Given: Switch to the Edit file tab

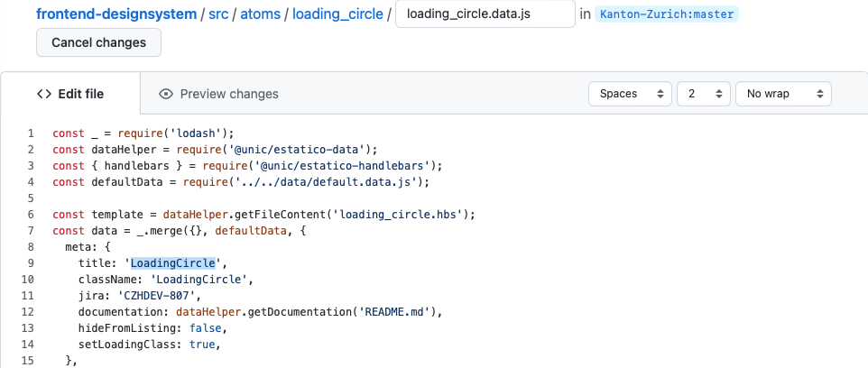Looking at the screenshot, I should [x=70, y=94].
